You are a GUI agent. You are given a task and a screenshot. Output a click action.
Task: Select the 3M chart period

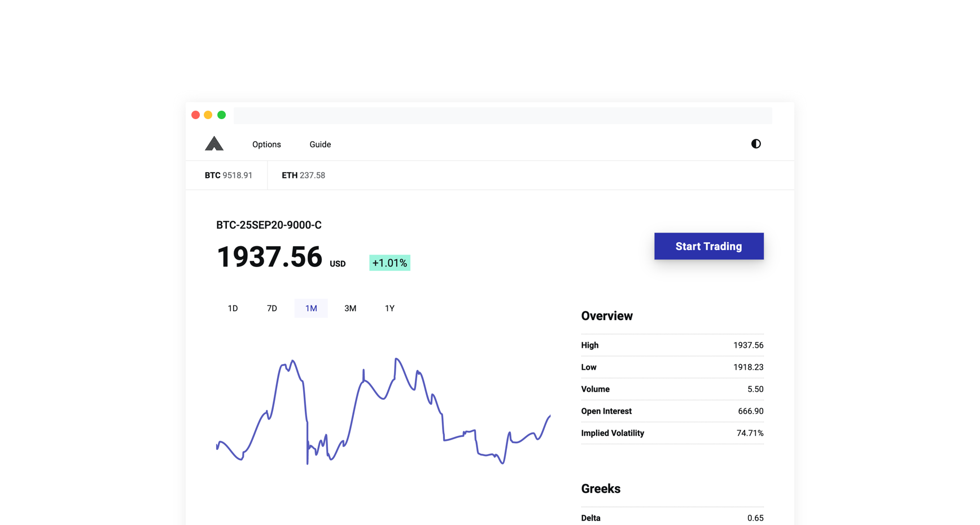pos(350,308)
